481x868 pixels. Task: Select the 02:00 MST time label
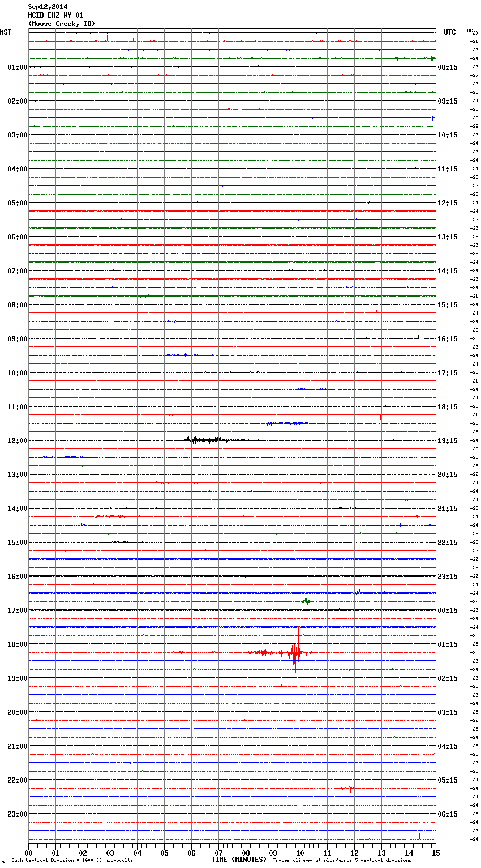18,101
